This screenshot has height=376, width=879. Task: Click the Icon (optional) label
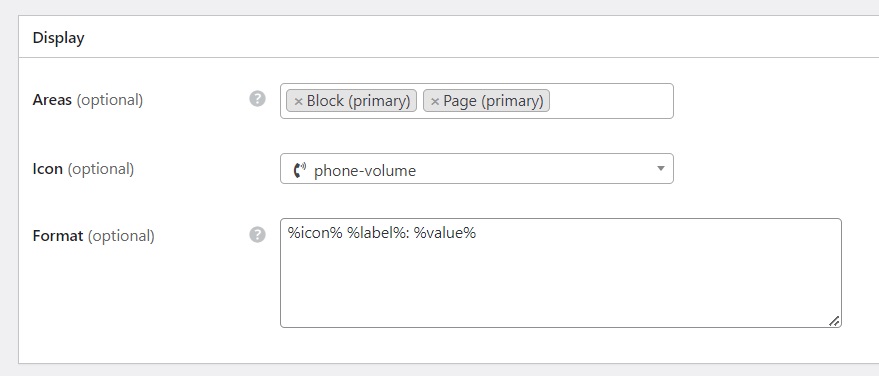click(83, 169)
